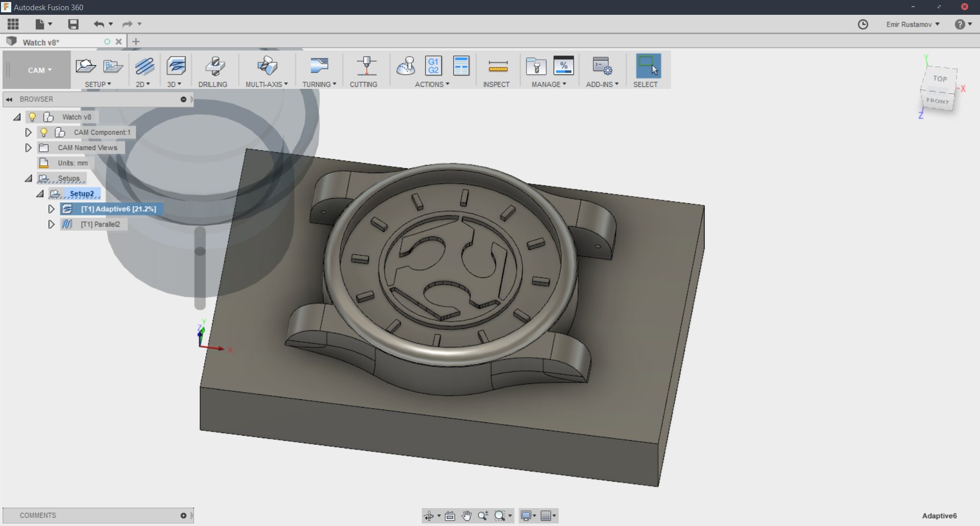
Task: Click the Look At navigation icon
Action: click(x=450, y=516)
